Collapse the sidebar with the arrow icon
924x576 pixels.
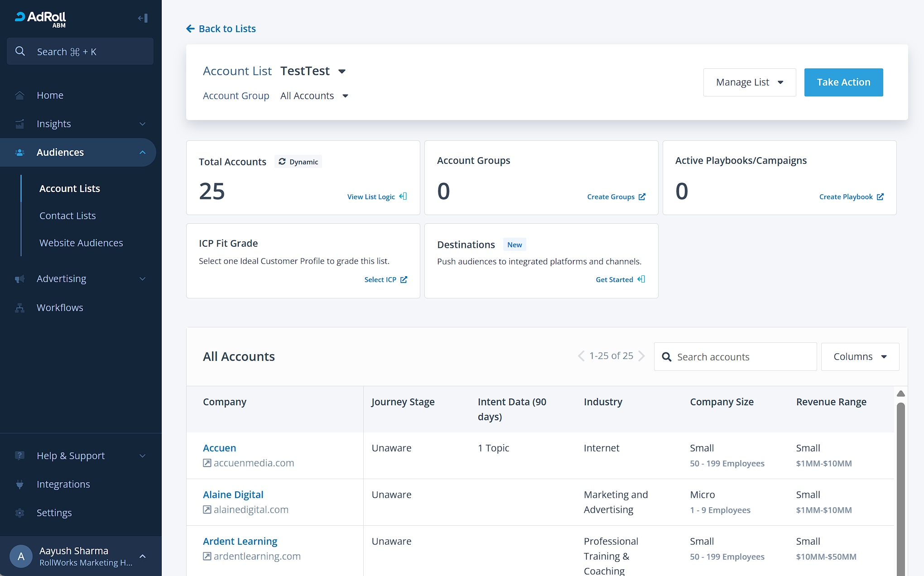tap(143, 18)
